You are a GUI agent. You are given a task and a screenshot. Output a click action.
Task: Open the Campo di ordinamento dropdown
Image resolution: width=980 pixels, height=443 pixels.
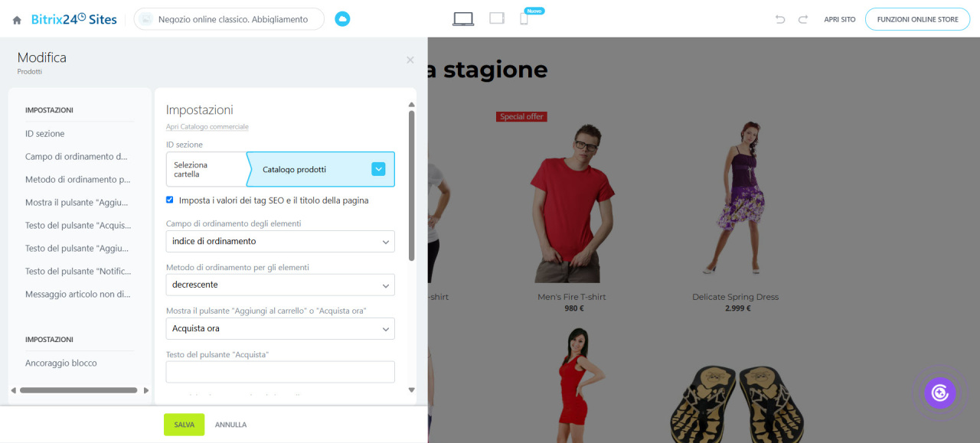click(x=280, y=241)
